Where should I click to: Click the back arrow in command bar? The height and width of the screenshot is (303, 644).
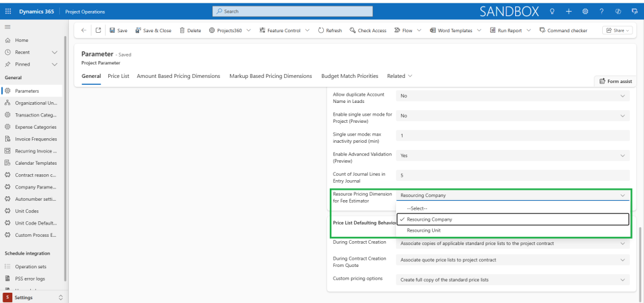click(x=84, y=30)
